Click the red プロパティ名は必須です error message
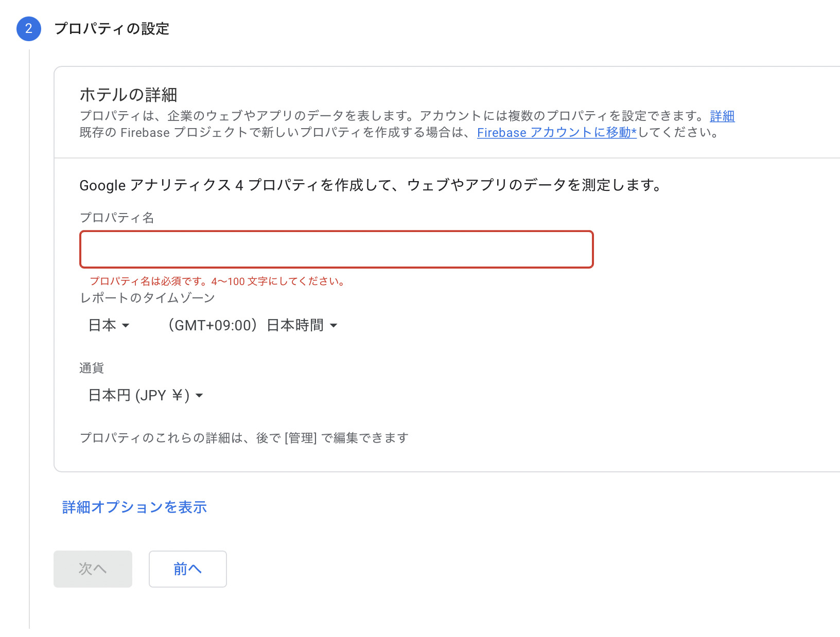The height and width of the screenshot is (637, 840). point(218,281)
